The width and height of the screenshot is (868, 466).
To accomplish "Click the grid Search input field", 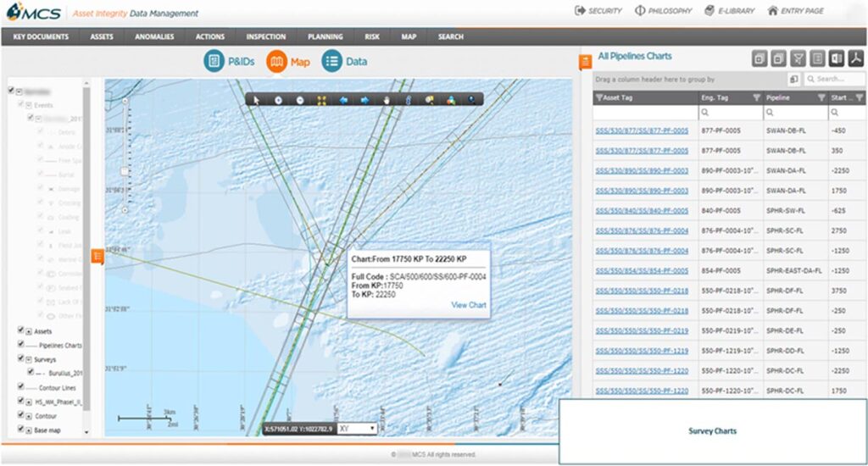I will point(839,80).
